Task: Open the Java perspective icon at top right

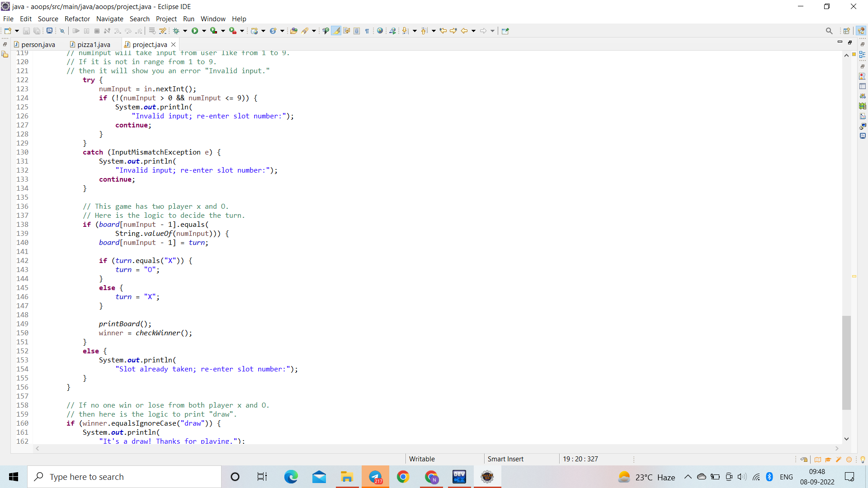Action: [x=861, y=31]
